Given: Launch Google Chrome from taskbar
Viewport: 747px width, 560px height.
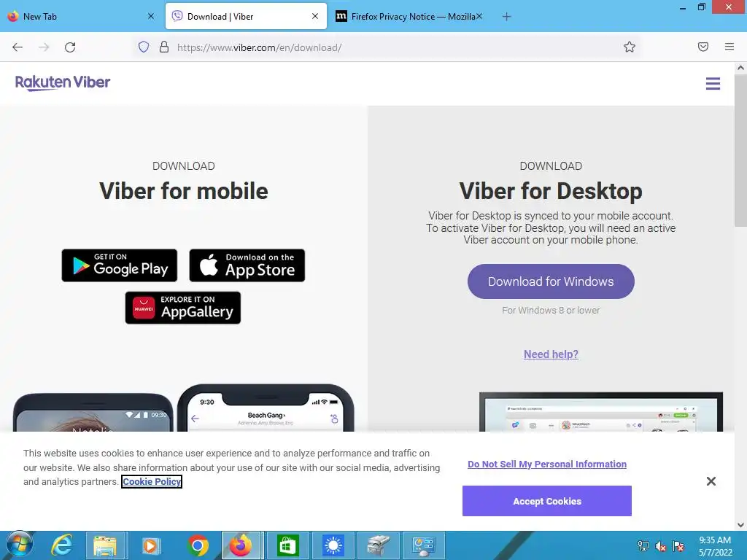Looking at the screenshot, I should pyautogui.click(x=198, y=545).
